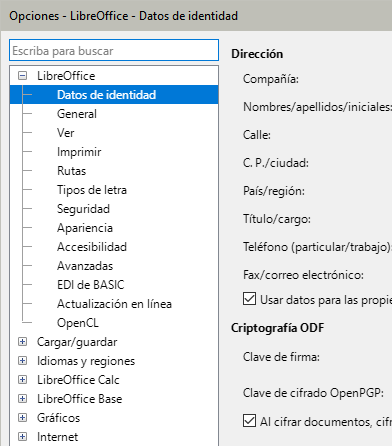Click the Título/cargo: label

click(277, 219)
